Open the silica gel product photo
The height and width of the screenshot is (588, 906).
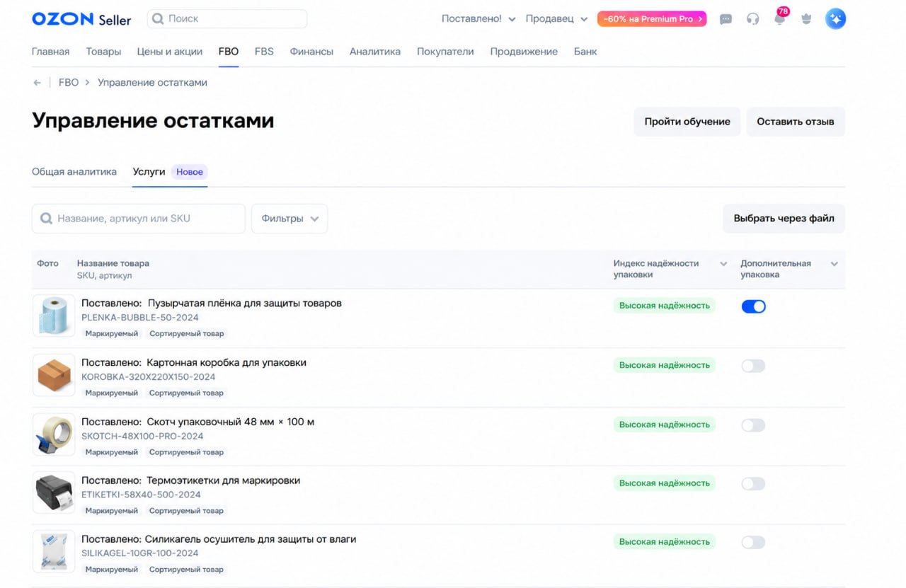point(54,551)
